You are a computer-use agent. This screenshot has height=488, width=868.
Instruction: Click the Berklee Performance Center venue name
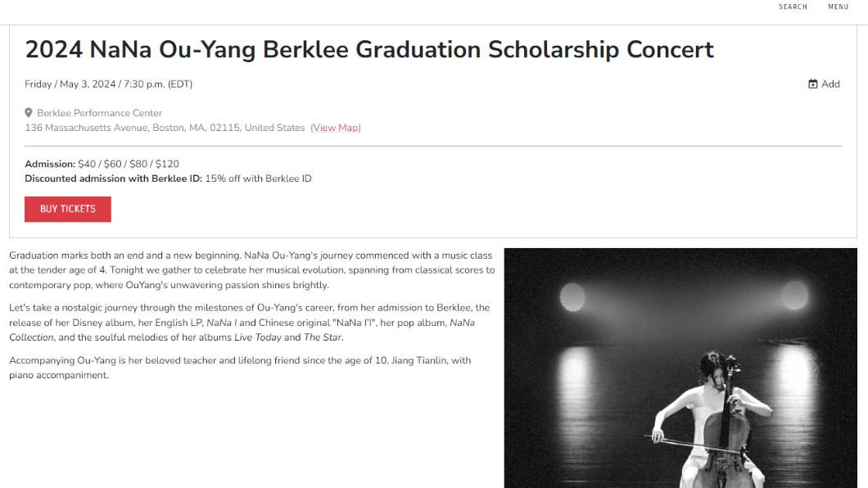click(x=100, y=113)
